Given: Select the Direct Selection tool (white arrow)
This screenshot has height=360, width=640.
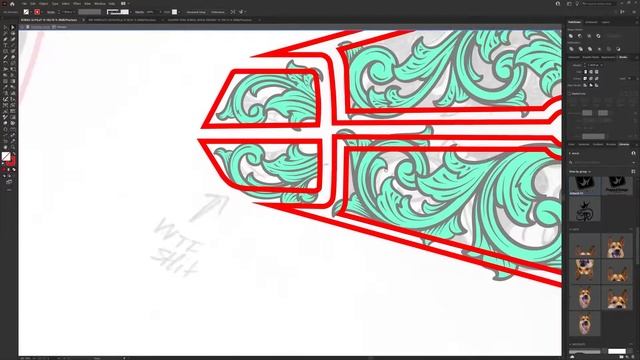Looking at the screenshot, I should (x=13, y=28).
